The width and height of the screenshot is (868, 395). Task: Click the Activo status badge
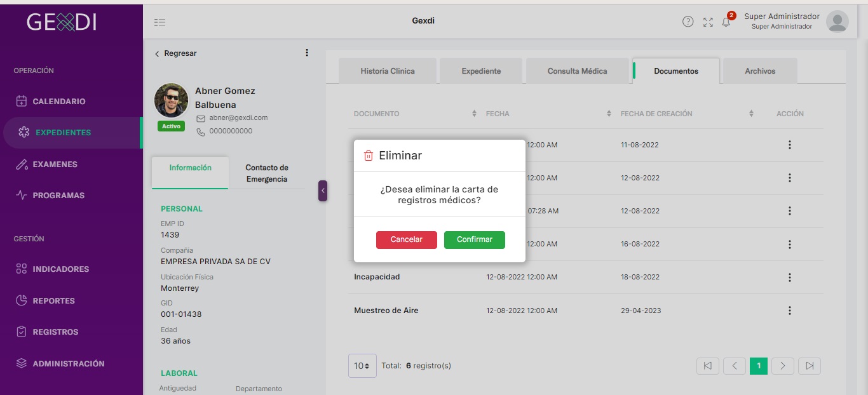[x=171, y=126]
